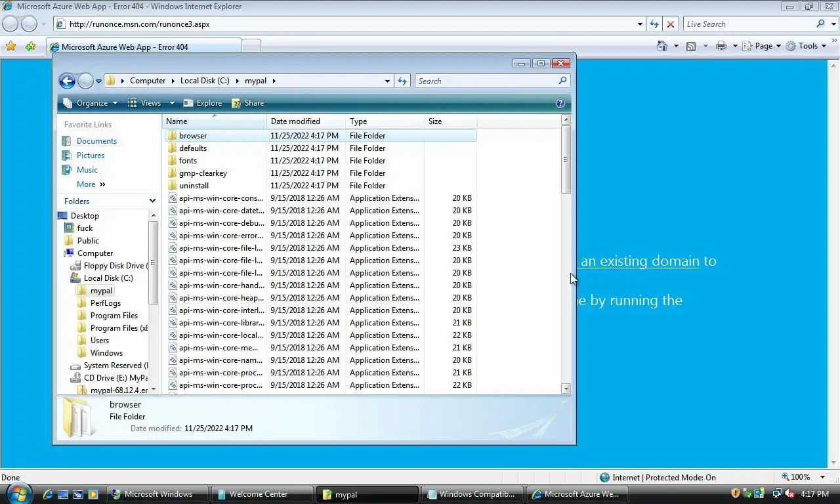Image resolution: width=840 pixels, height=504 pixels.
Task: Open IE Favorites Center star icon
Action: click(x=10, y=47)
